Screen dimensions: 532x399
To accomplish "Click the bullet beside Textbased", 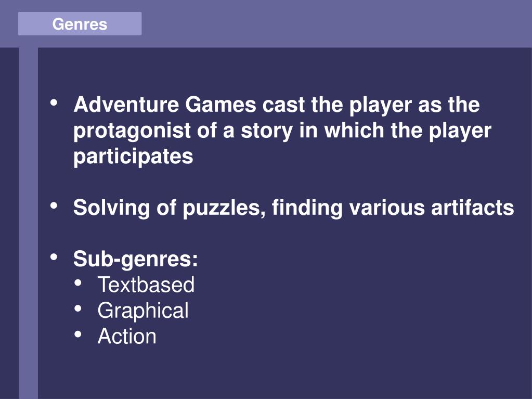I will [78, 282].
